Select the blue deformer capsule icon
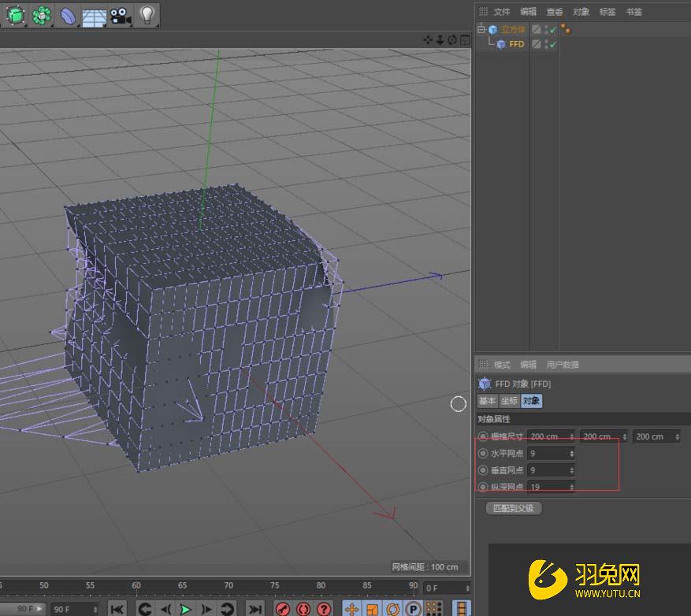Screen dimensions: 691x616 click(68, 16)
